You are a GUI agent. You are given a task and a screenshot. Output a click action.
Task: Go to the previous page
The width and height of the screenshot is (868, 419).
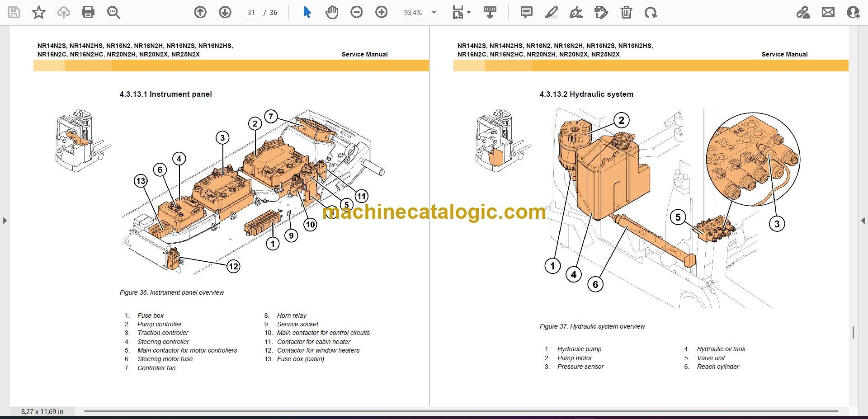point(200,12)
